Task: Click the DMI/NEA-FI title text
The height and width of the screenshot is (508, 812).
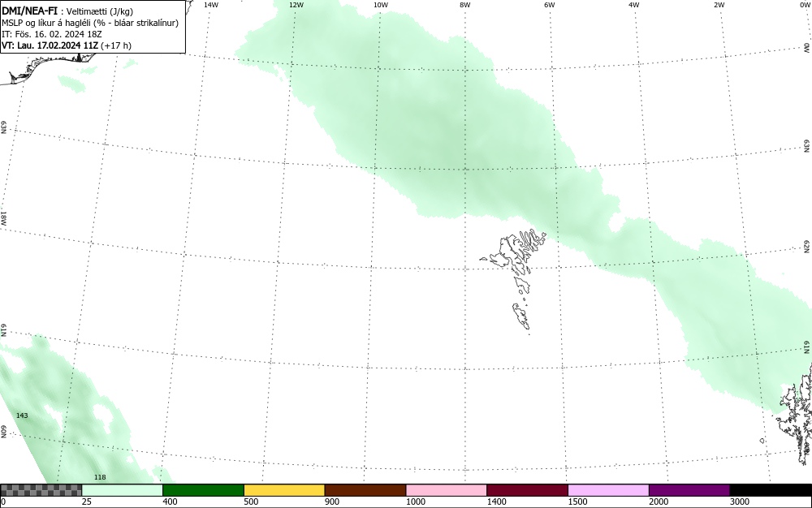Action: point(29,11)
